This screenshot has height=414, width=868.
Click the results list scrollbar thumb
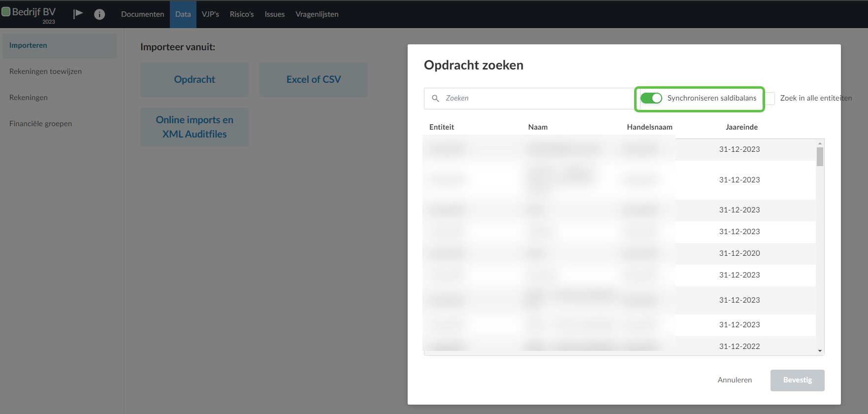click(x=820, y=157)
